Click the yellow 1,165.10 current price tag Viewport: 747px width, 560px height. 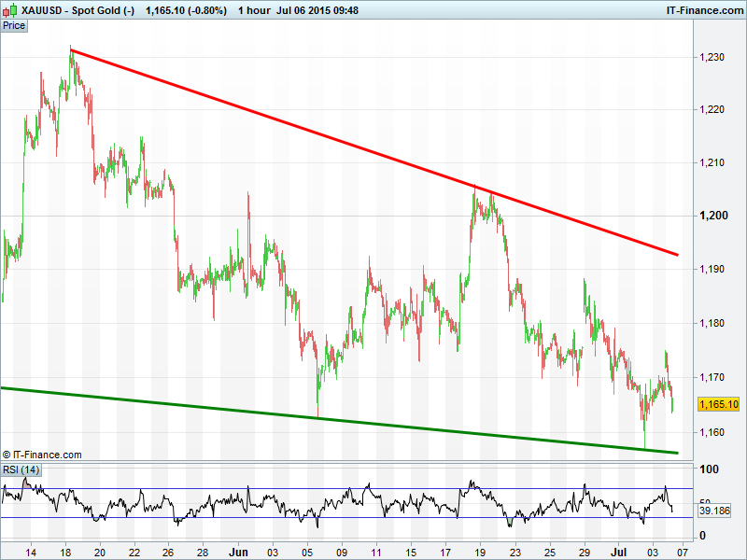click(x=718, y=404)
